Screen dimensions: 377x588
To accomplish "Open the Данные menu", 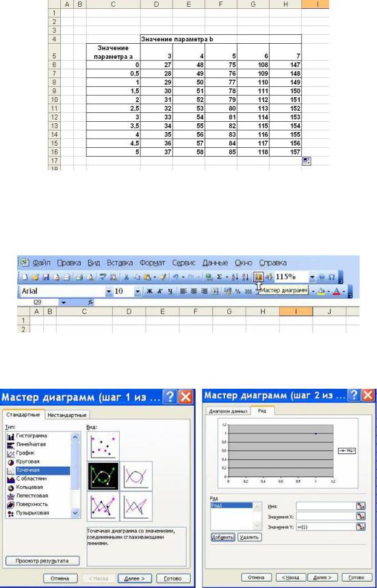I will (x=215, y=262).
